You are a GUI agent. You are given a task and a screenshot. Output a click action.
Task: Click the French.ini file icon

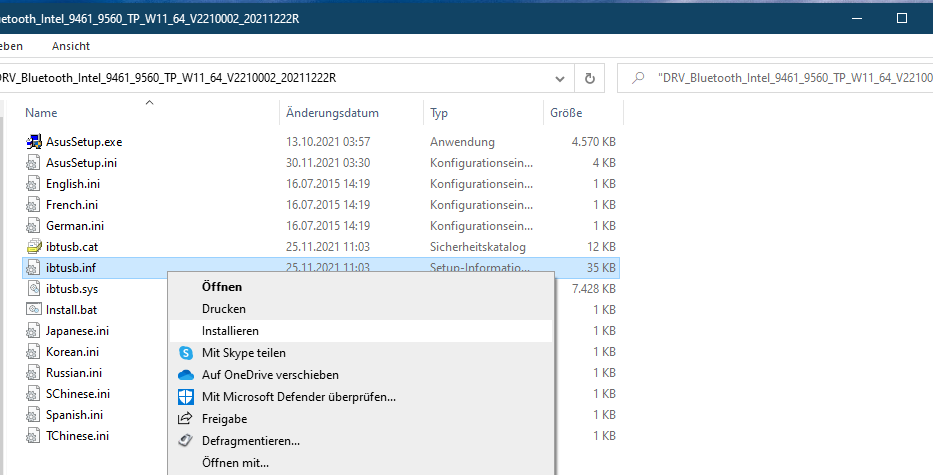(x=34, y=205)
